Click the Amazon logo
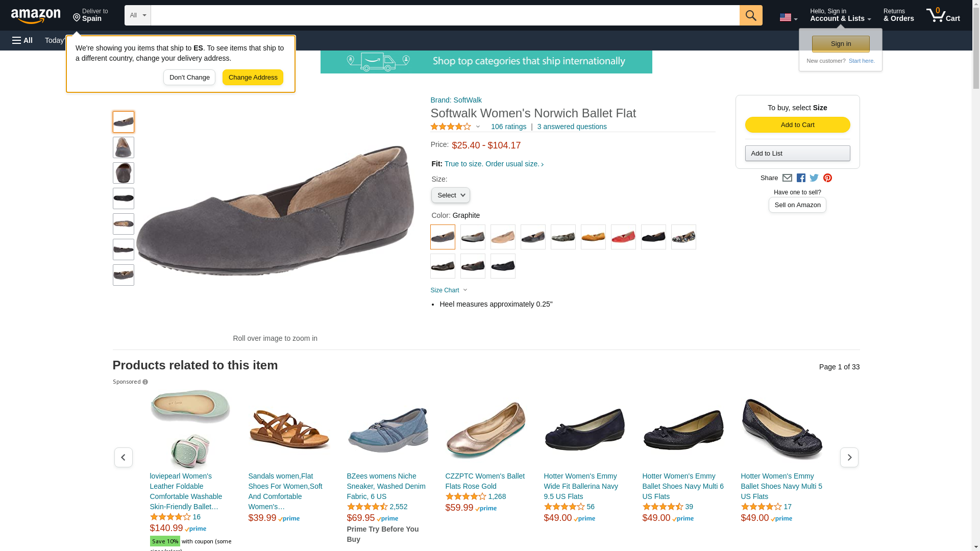Screen dimensions: 980x551 36,16
